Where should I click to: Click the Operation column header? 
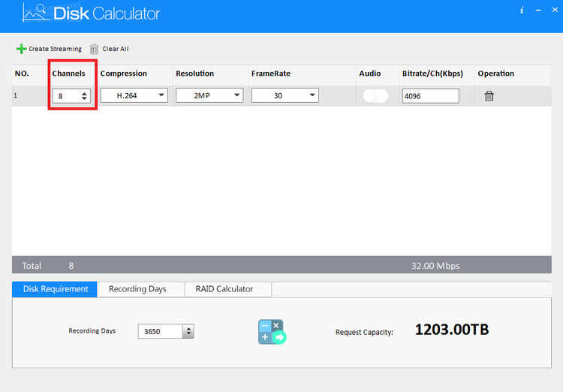tap(496, 74)
